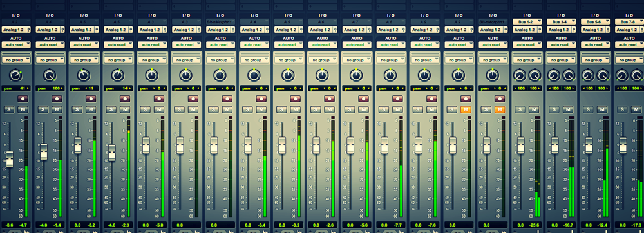
Task: Open output window icon on A 2 strip
Action: (x=28, y=30)
